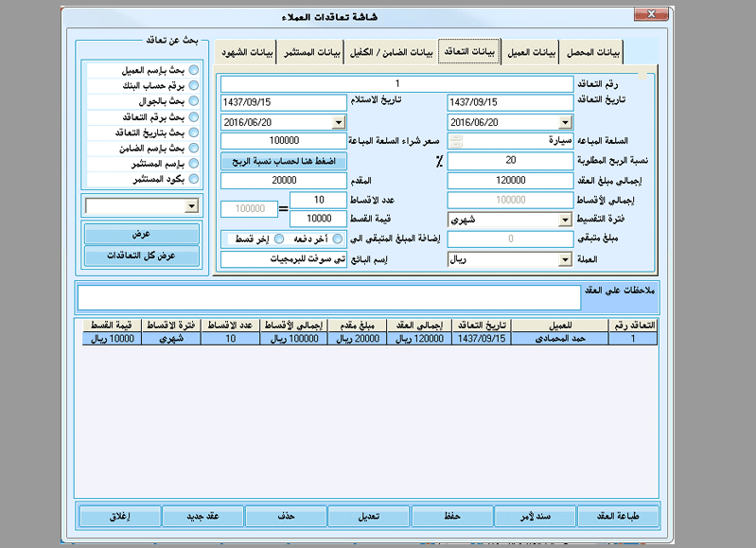Switch to بيانات التعاقد tab

(469, 52)
